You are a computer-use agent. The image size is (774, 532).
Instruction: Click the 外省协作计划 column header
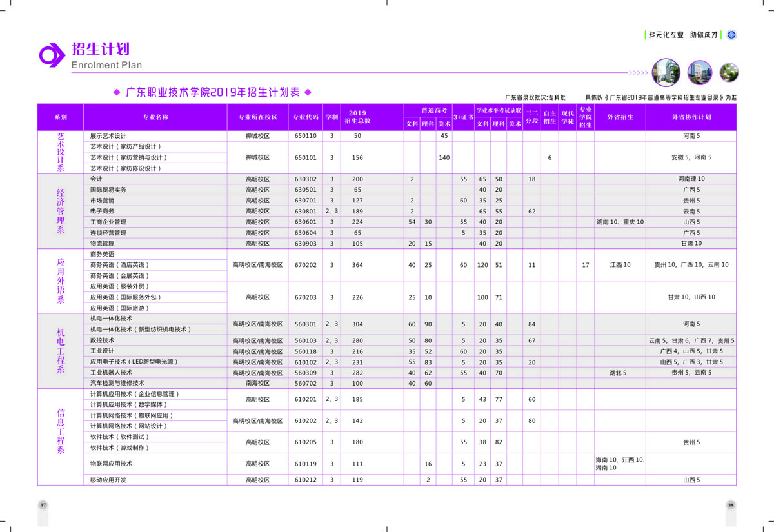(x=691, y=117)
